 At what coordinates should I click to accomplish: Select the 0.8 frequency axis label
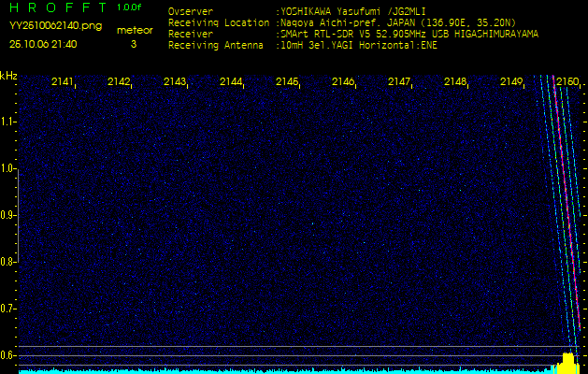(8, 262)
